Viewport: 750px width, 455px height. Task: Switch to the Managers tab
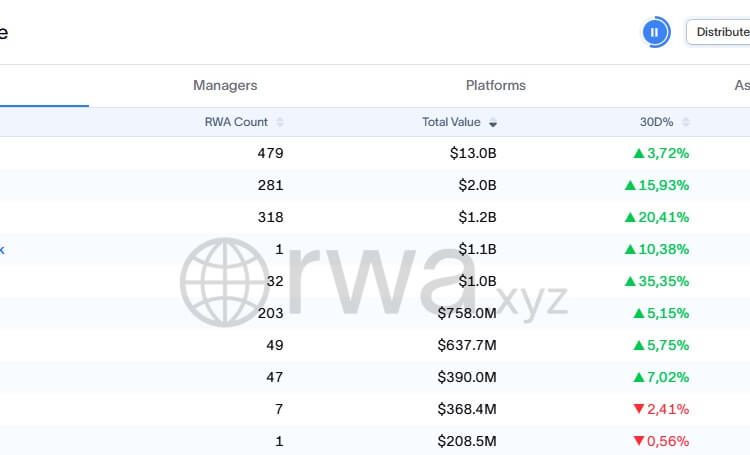[x=225, y=86]
